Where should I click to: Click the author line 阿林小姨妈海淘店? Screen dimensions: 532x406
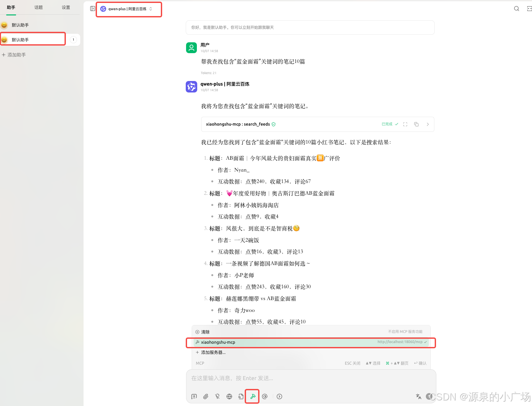[x=248, y=205]
